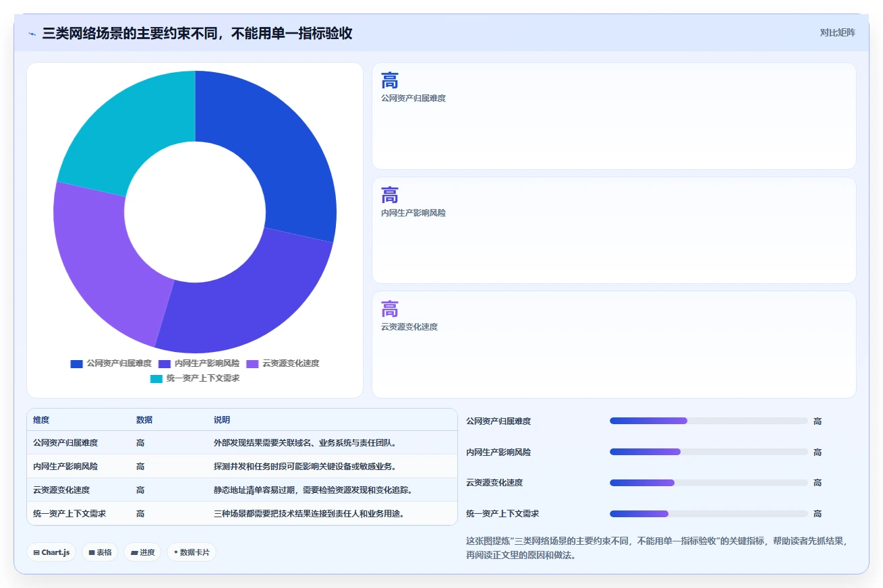Click the Chart.js tag button

(x=52, y=552)
